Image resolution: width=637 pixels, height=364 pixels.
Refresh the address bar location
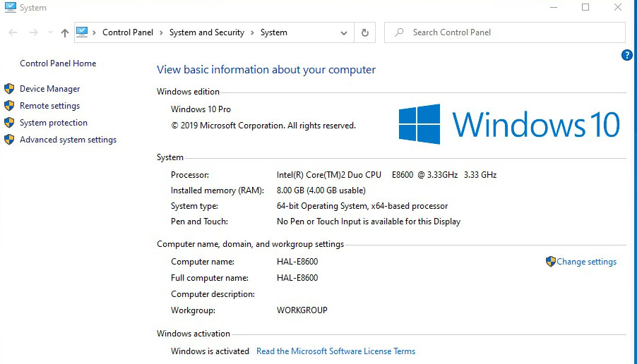[x=364, y=32]
